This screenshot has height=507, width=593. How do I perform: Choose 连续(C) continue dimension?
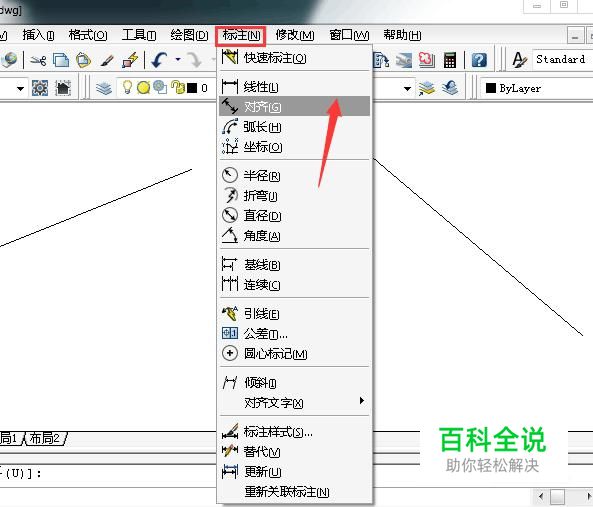pyautogui.click(x=295, y=284)
